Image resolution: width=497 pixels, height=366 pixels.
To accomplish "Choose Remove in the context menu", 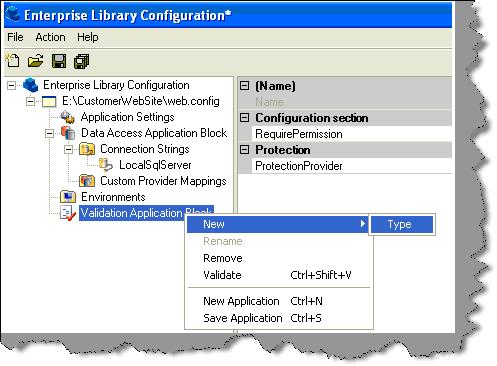I will pos(279,258).
